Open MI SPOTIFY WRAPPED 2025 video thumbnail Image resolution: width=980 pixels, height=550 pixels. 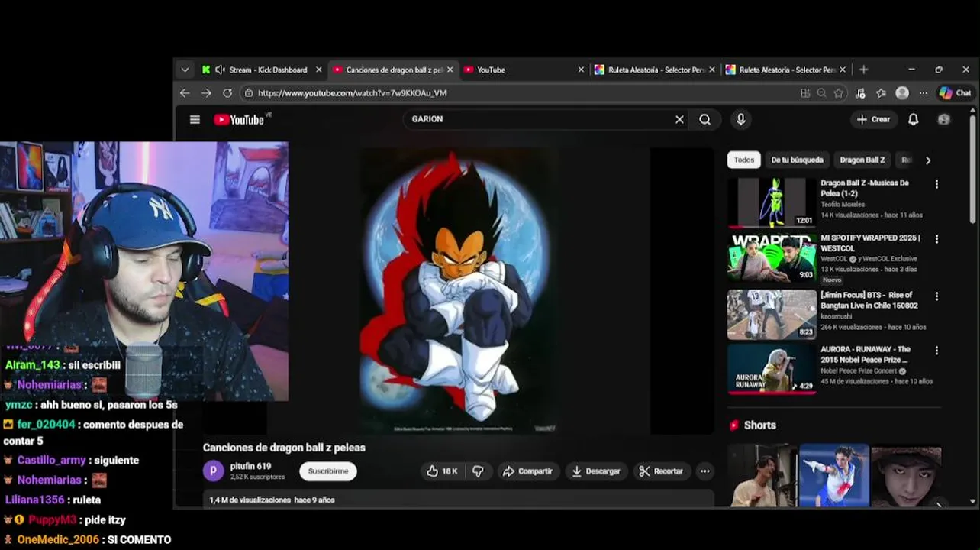click(772, 258)
